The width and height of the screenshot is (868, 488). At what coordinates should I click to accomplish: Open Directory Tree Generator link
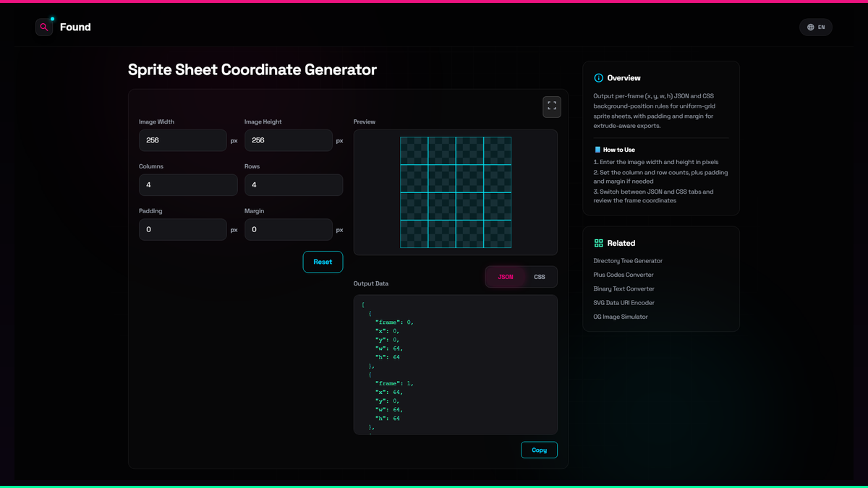pyautogui.click(x=628, y=261)
